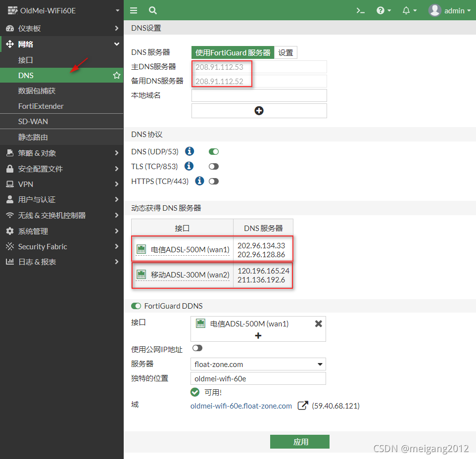Enable TLS (TCP/853) toggle
The height and width of the screenshot is (459, 476).
click(x=214, y=166)
